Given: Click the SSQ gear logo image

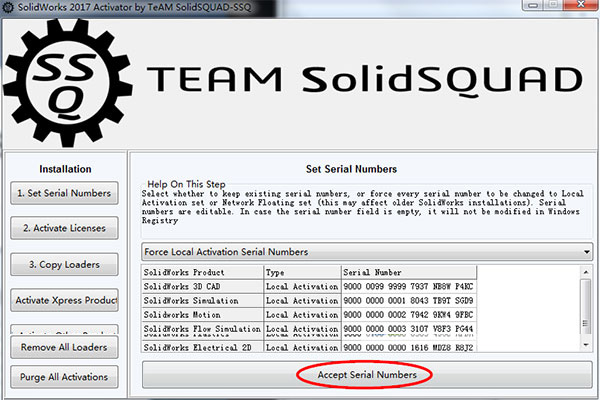Looking at the screenshot, I should (x=67, y=83).
